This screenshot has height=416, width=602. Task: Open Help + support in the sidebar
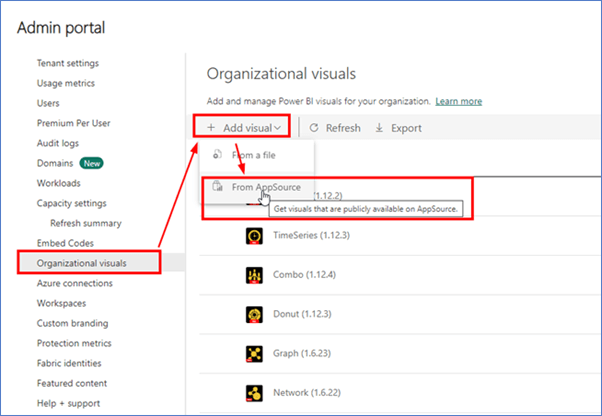pyautogui.click(x=68, y=403)
